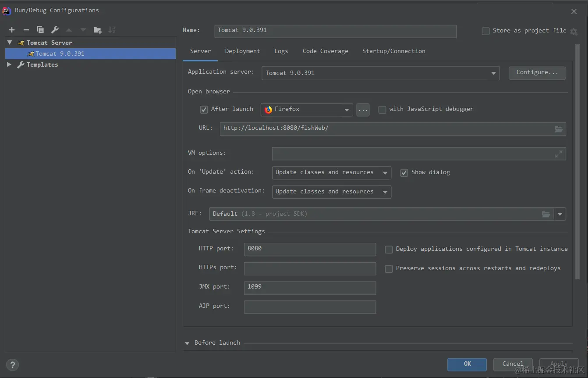The width and height of the screenshot is (588, 378).
Task: Switch to Deployment tab
Action: [242, 51]
